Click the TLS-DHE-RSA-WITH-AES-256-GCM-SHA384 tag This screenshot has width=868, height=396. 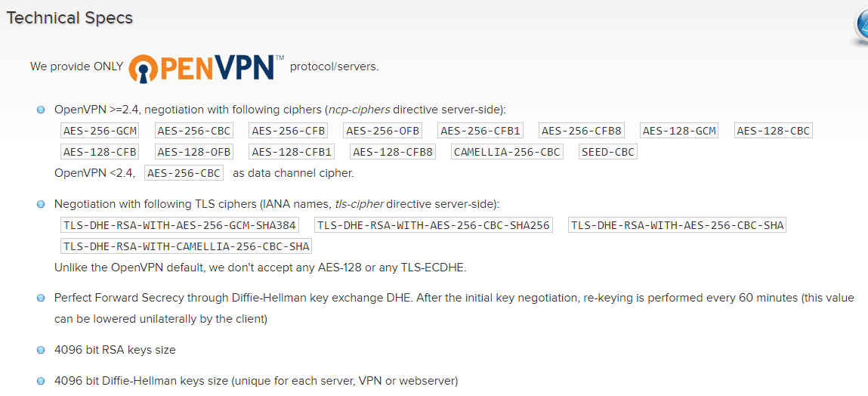coord(180,225)
